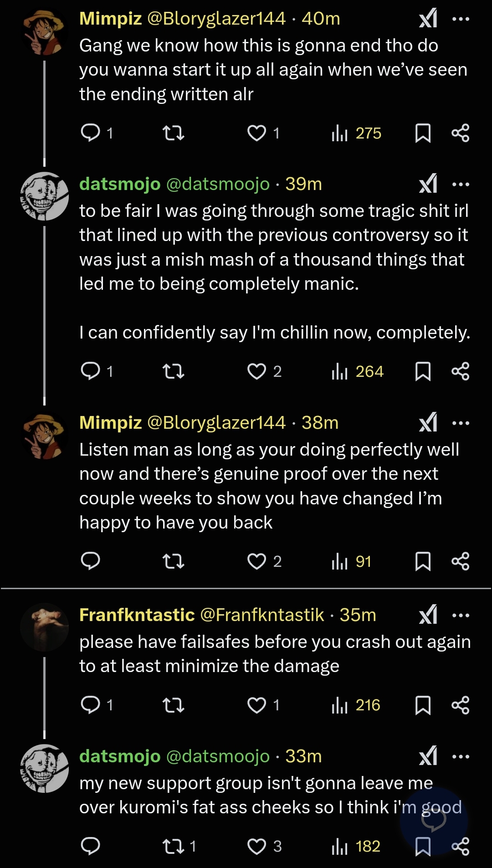Bookmark datsmojo's 39m post
Image resolution: width=492 pixels, height=868 pixels.
pyautogui.click(x=423, y=371)
